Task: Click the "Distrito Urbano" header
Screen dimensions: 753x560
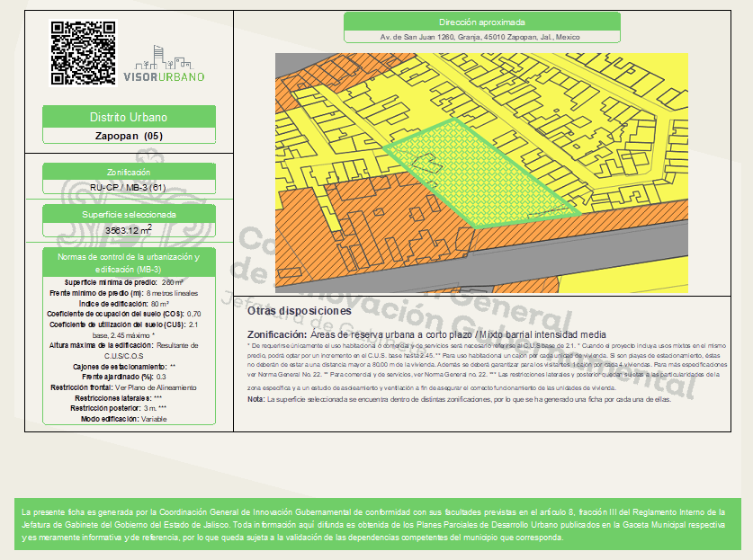Action: tap(129, 117)
